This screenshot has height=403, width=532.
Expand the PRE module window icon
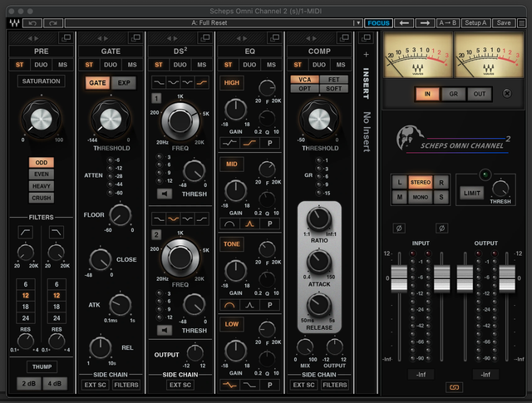pyautogui.click(x=66, y=37)
